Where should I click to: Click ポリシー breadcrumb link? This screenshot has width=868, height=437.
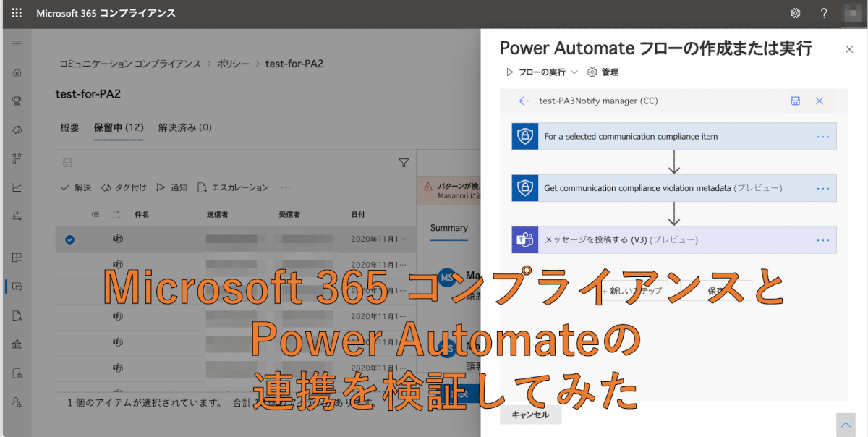(x=233, y=64)
